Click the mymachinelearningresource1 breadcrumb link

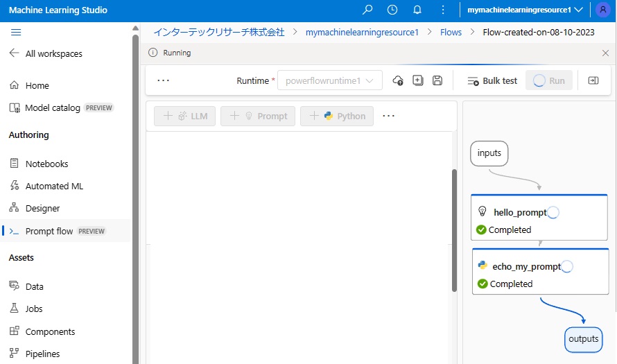(x=362, y=33)
